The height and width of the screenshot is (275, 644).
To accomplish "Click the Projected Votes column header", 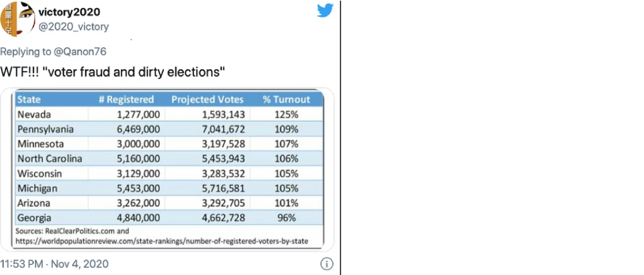I will point(207,99).
